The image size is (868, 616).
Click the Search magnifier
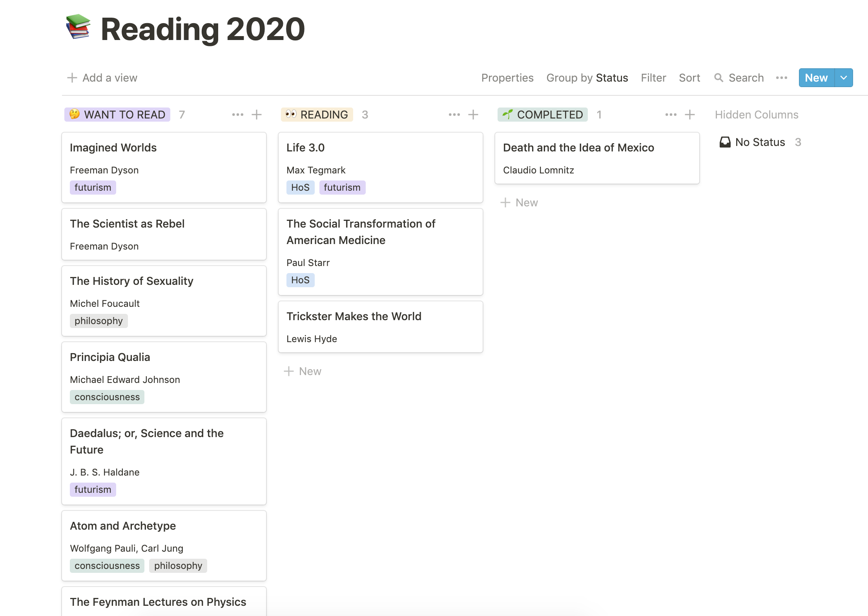[x=718, y=78]
